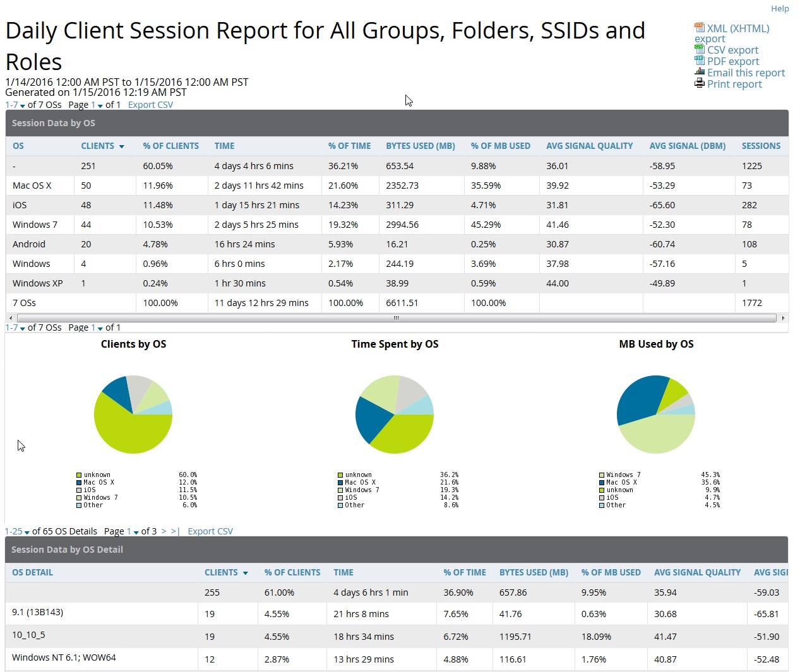
Task: Sort OS table by CLIENTS column
Action: 102,146
